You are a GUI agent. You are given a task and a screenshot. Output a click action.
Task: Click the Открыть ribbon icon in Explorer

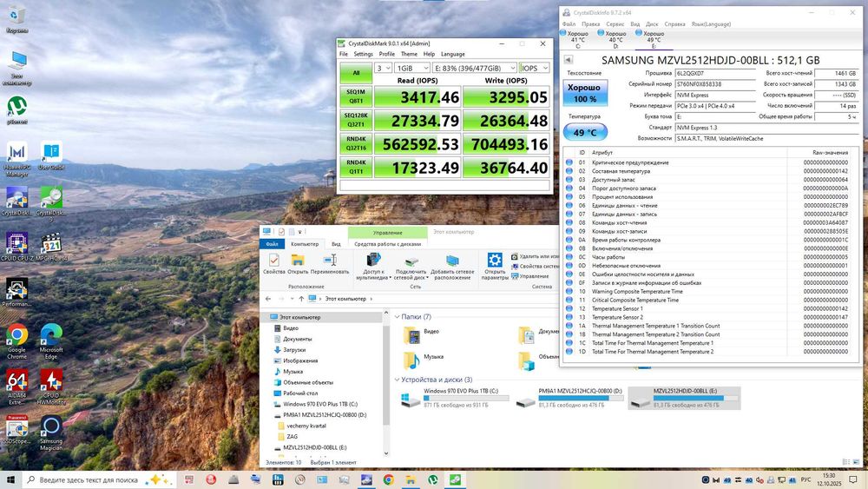coord(298,263)
